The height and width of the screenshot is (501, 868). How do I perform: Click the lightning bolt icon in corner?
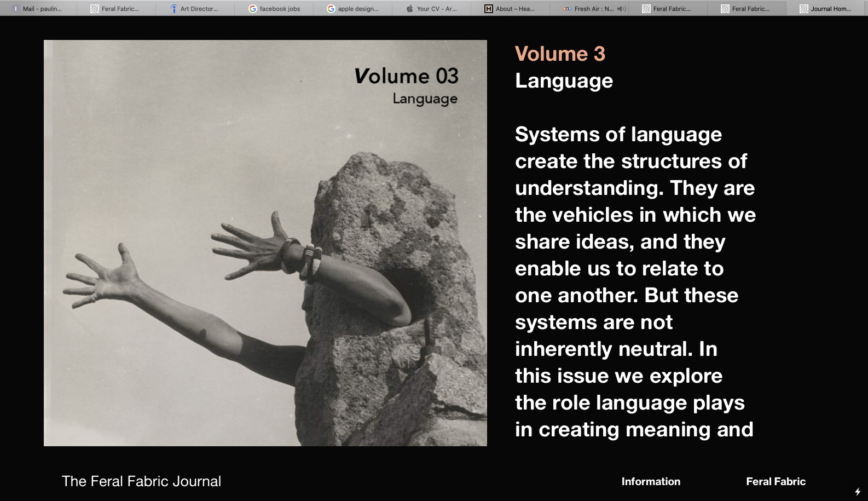pos(858,492)
